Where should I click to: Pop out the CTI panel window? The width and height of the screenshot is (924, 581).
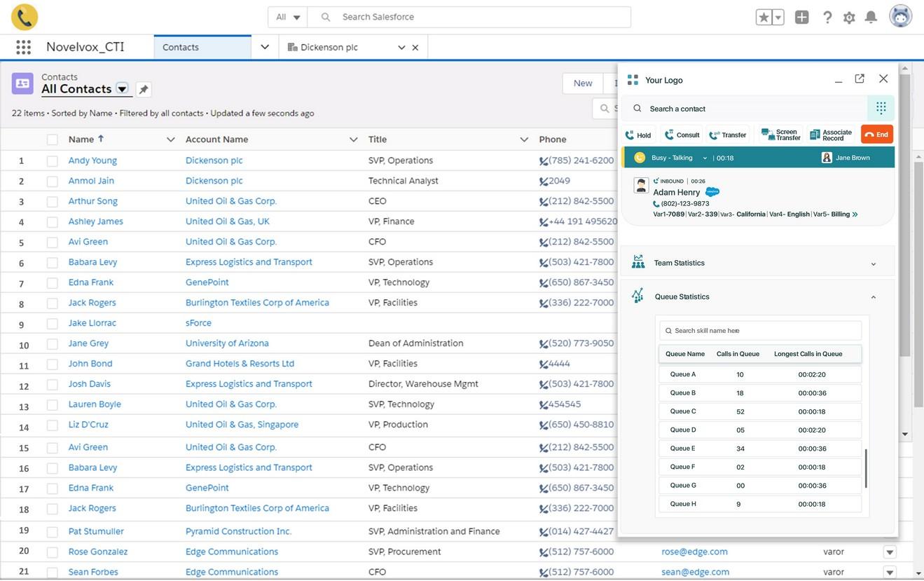[x=860, y=79]
